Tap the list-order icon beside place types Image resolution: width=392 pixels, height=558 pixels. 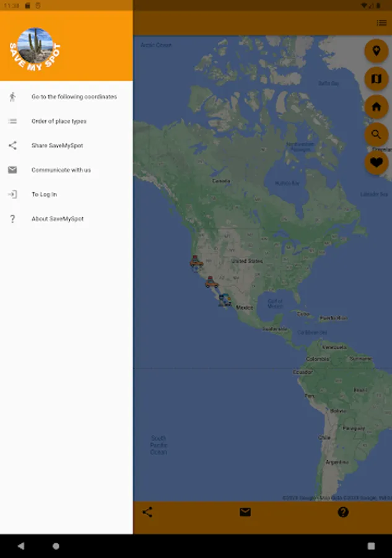[x=12, y=122]
